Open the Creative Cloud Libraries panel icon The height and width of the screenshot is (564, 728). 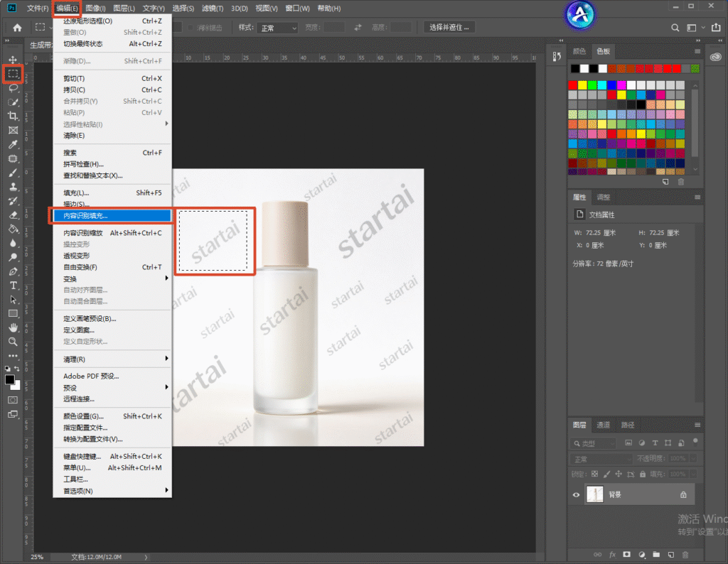coord(716,57)
